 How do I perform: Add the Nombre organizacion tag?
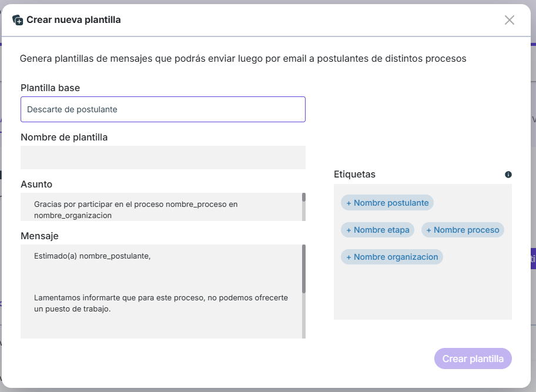(x=392, y=257)
